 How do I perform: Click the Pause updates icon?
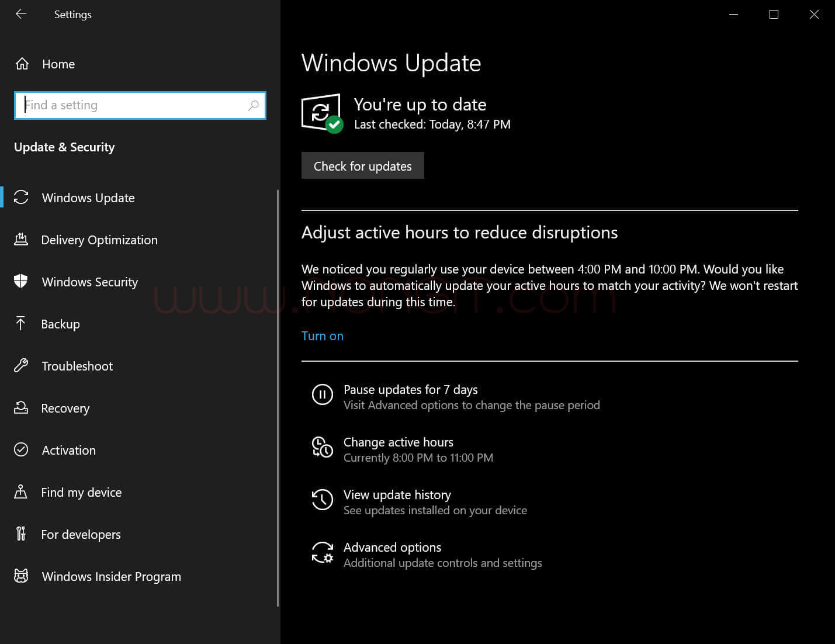pyautogui.click(x=322, y=394)
